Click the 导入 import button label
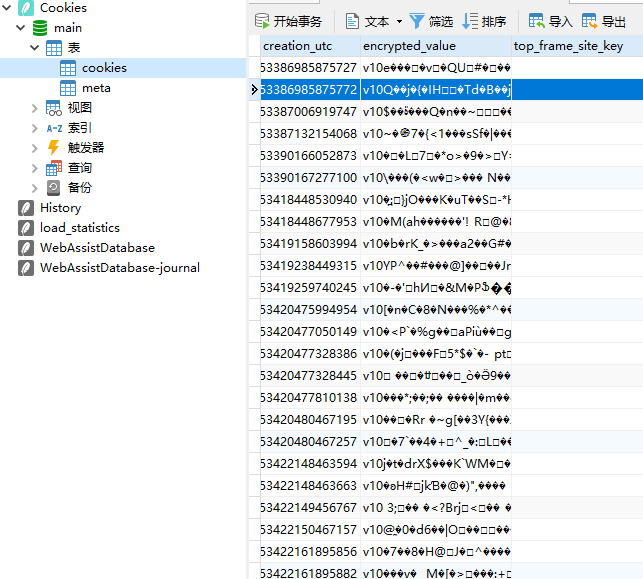This screenshot has height=579, width=643. pyautogui.click(x=561, y=21)
